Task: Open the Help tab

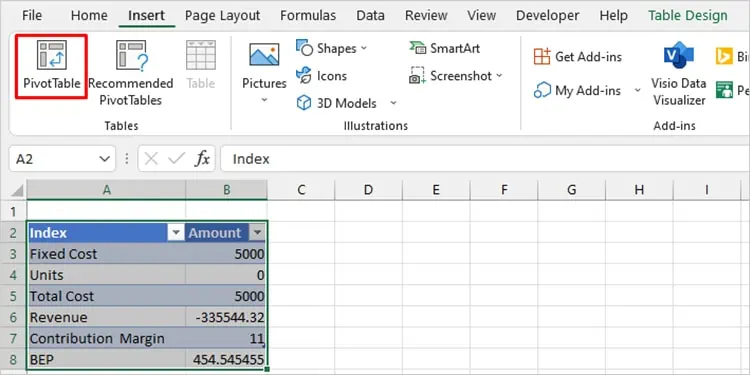Action: (613, 16)
